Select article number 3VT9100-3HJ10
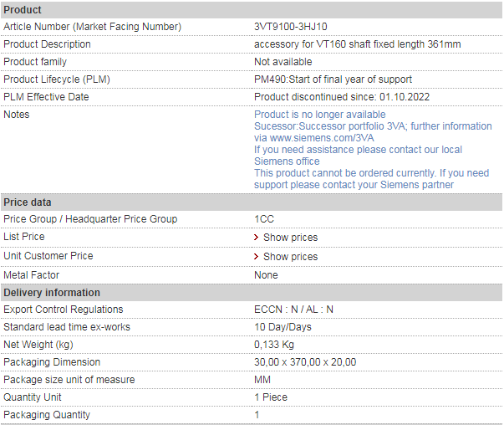 291,27
